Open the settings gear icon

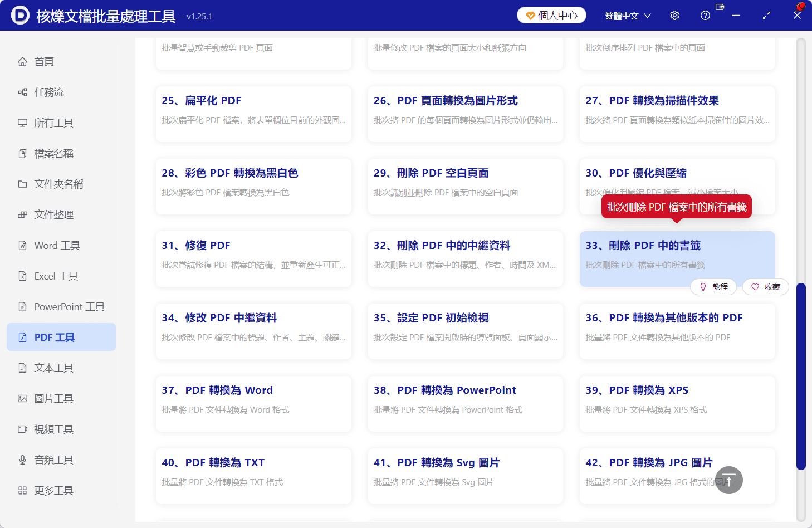[x=674, y=16]
